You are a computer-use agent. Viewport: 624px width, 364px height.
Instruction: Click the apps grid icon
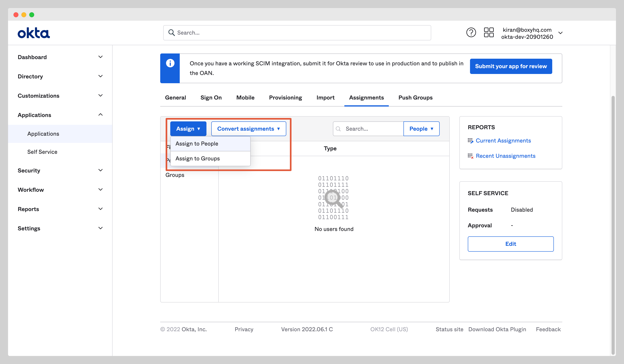[x=489, y=32]
